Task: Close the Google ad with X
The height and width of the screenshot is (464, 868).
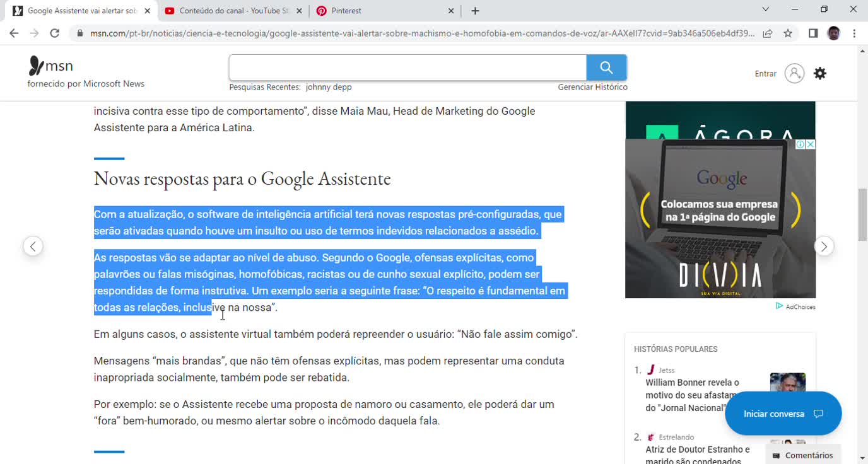Action: click(811, 144)
